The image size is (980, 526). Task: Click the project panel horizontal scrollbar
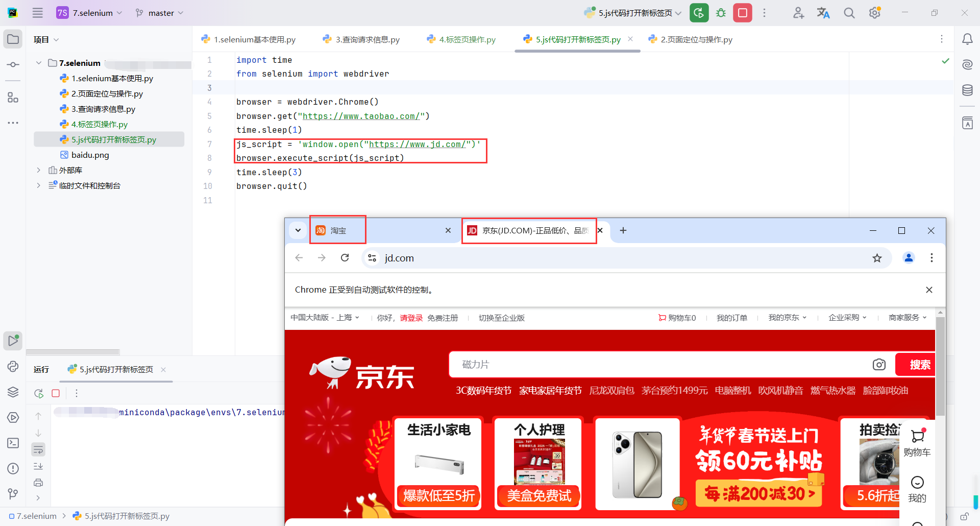pyautogui.click(x=73, y=352)
